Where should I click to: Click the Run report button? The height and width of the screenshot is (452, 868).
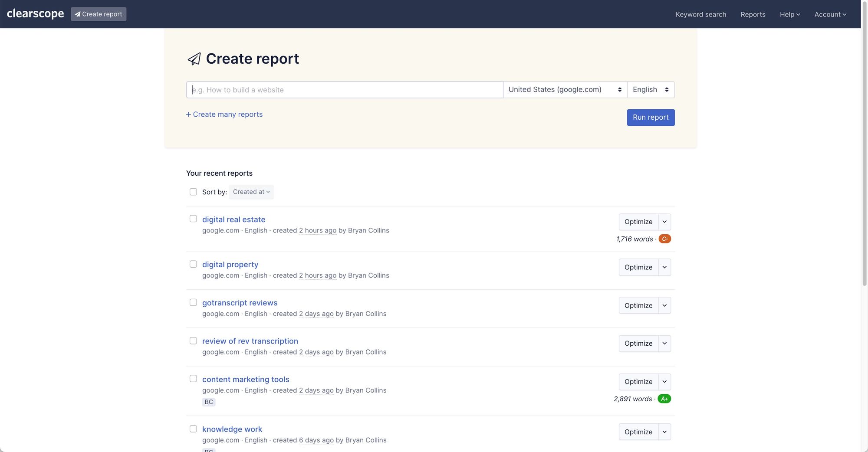(x=650, y=118)
